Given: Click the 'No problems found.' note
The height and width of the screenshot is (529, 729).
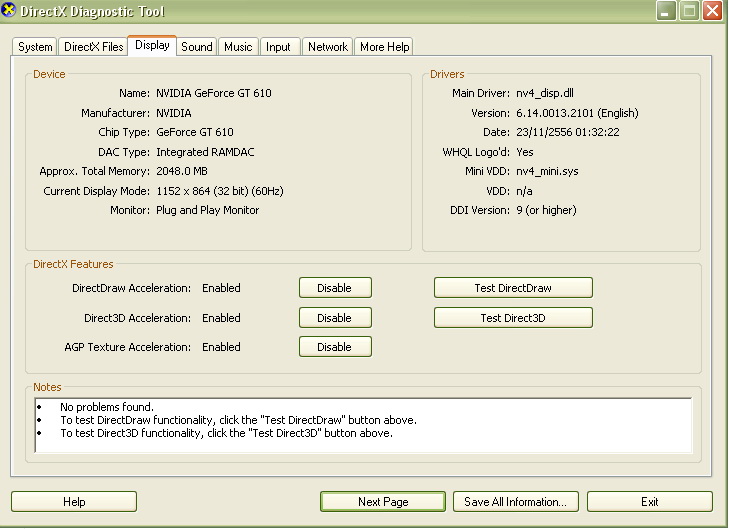Looking at the screenshot, I should tap(107, 407).
